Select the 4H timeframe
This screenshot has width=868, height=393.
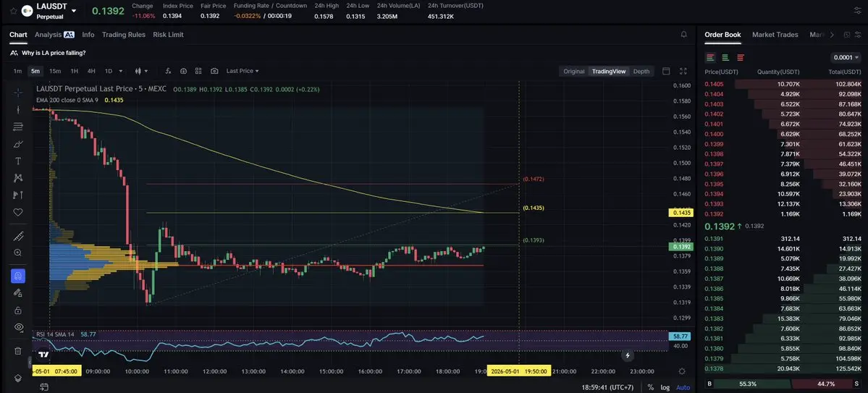[91, 71]
